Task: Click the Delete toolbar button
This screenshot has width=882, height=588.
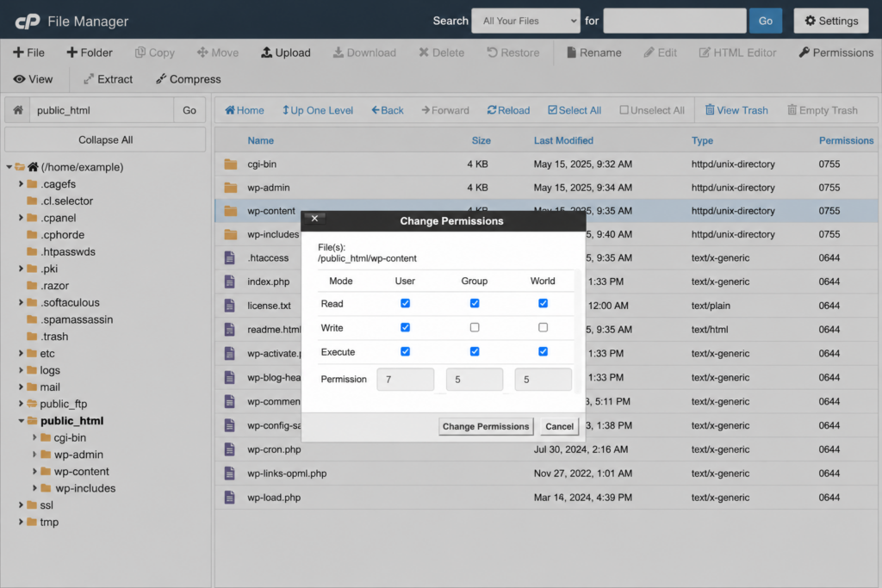Action: pos(442,53)
